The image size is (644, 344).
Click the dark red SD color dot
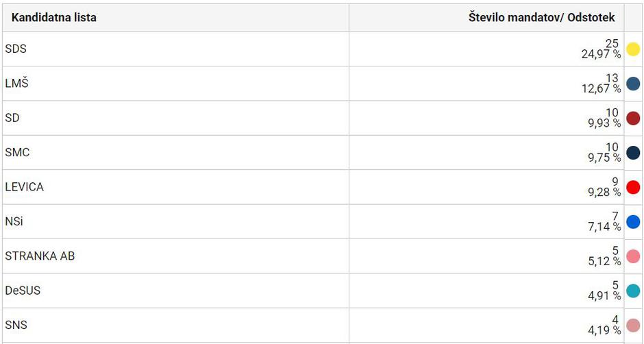[633, 118]
